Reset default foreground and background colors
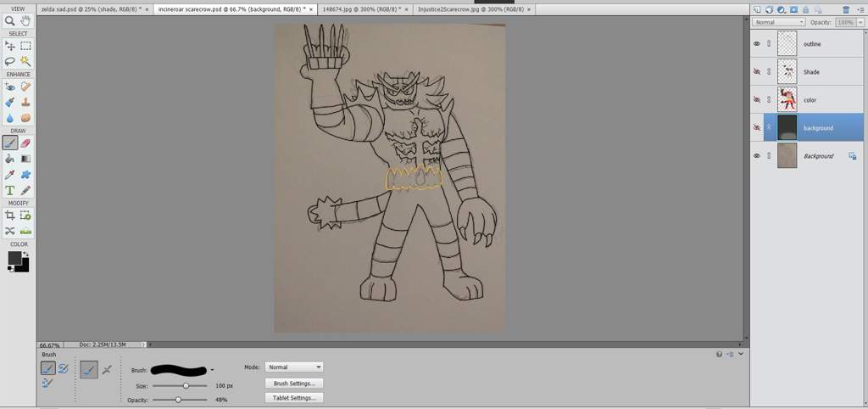Viewport: 868px width, 409px height. 10,268
